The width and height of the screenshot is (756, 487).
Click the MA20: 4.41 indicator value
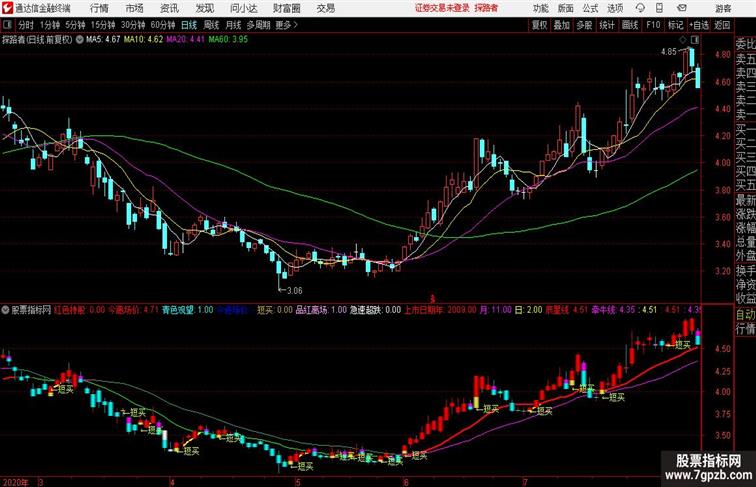[x=186, y=40]
